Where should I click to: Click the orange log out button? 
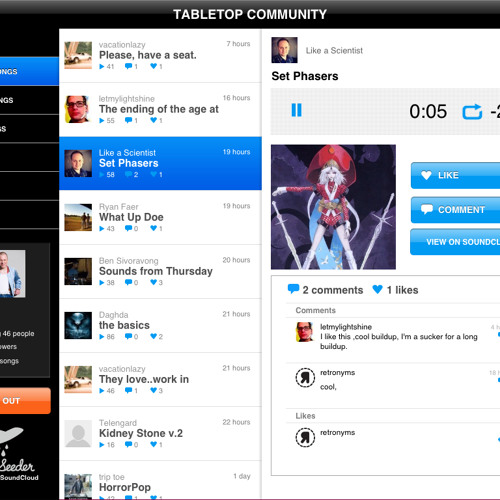click(x=25, y=401)
